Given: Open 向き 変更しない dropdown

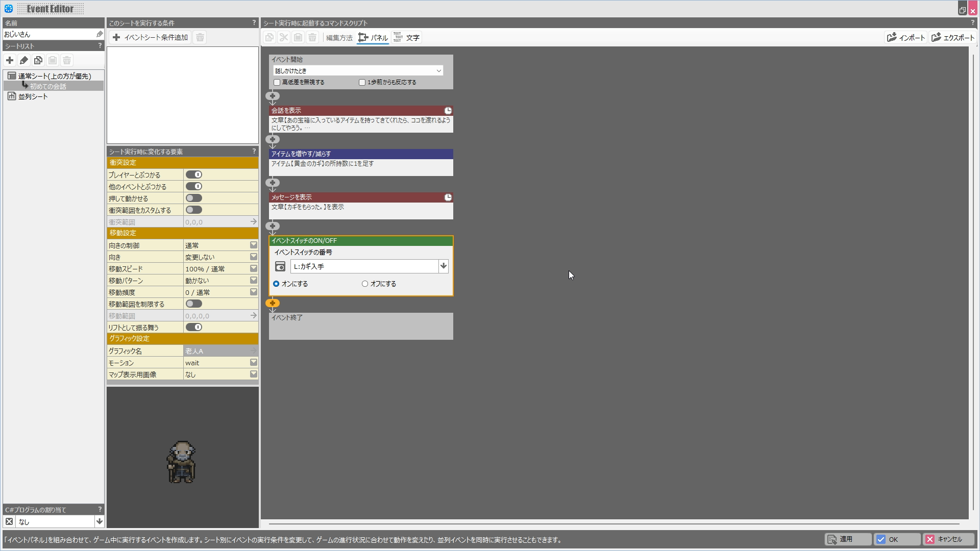Looking at the screenshot, I should [x=254, y=257].
